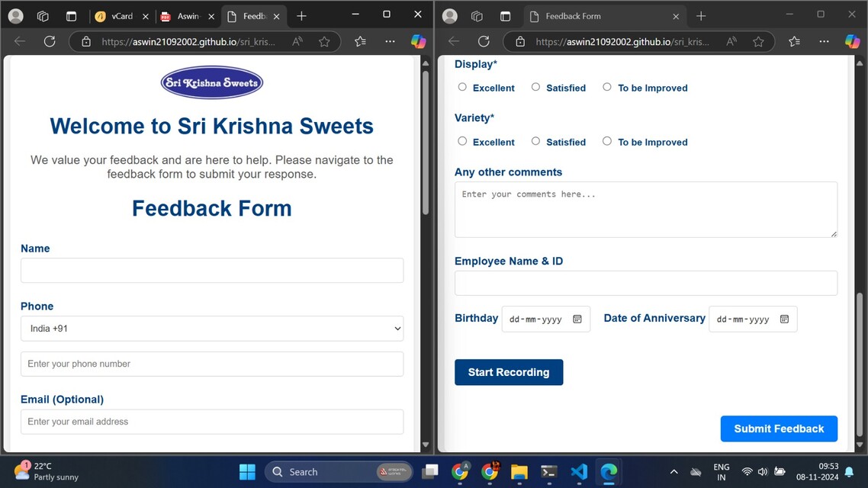Open Visual Studio Code from the taskbar
Image resolution: width=868 pixels, height=488 pixels.
click(578, 472)
